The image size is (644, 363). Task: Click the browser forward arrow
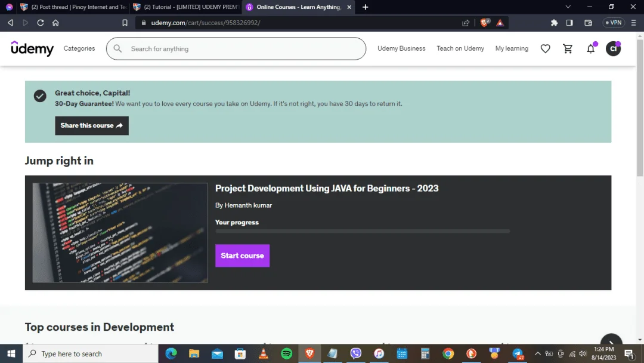click(26, 23)
